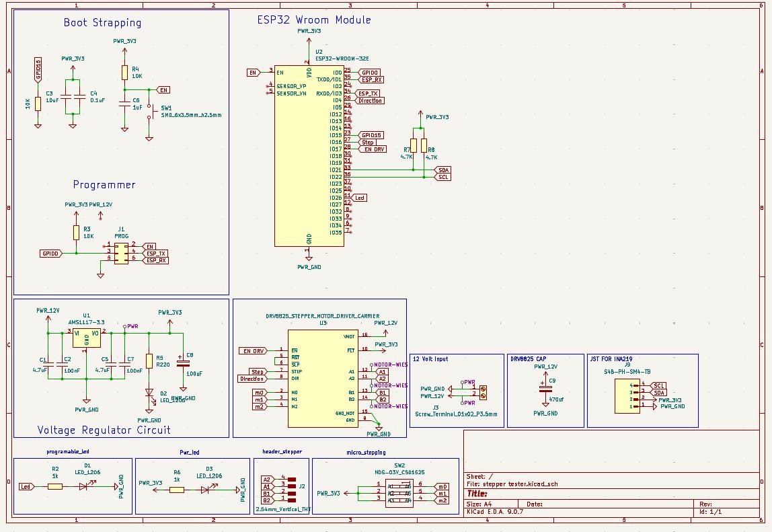
Task: Select capacitor C1 4.7uF symbol
Action: 48,364
